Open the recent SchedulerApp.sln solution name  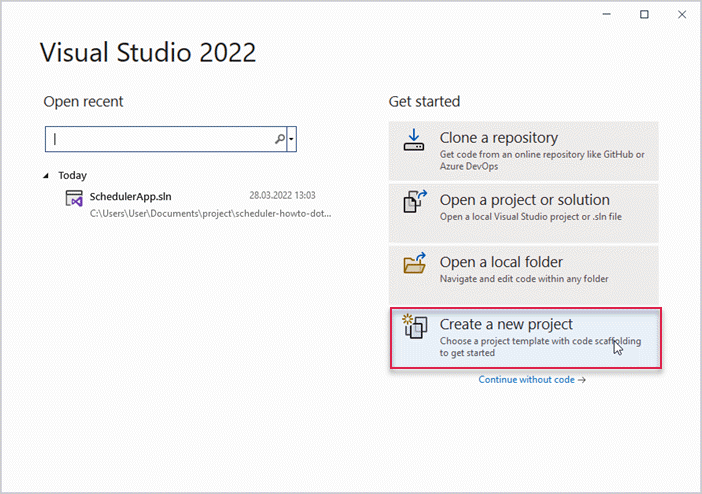coord(129,196)
